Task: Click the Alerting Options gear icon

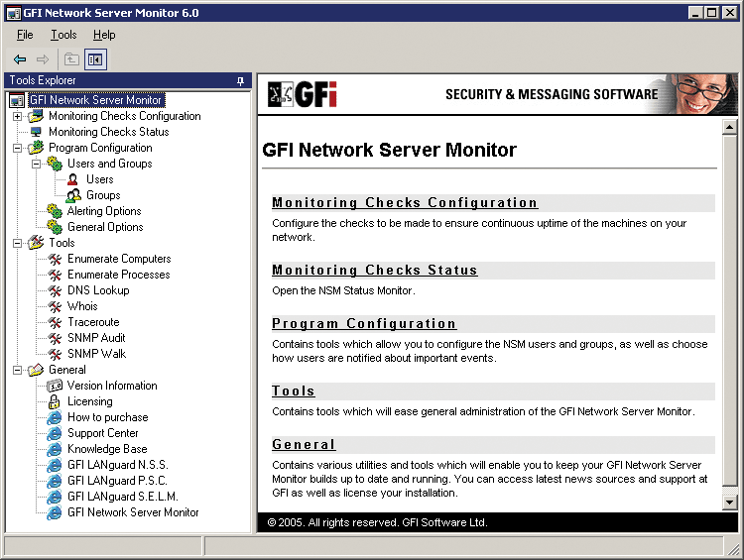Action: [55, 211]
